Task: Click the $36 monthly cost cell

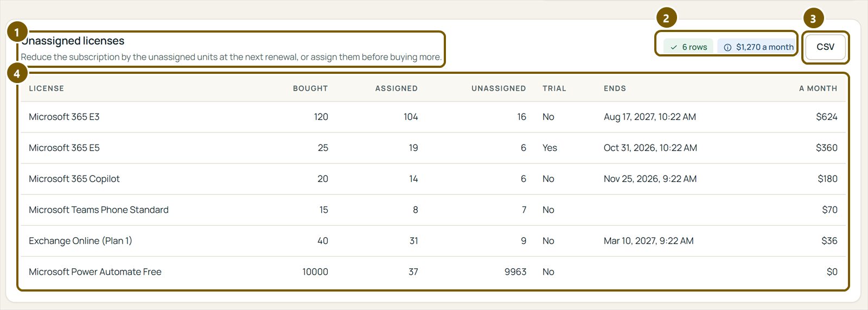Action: click(x=829, y=241)
